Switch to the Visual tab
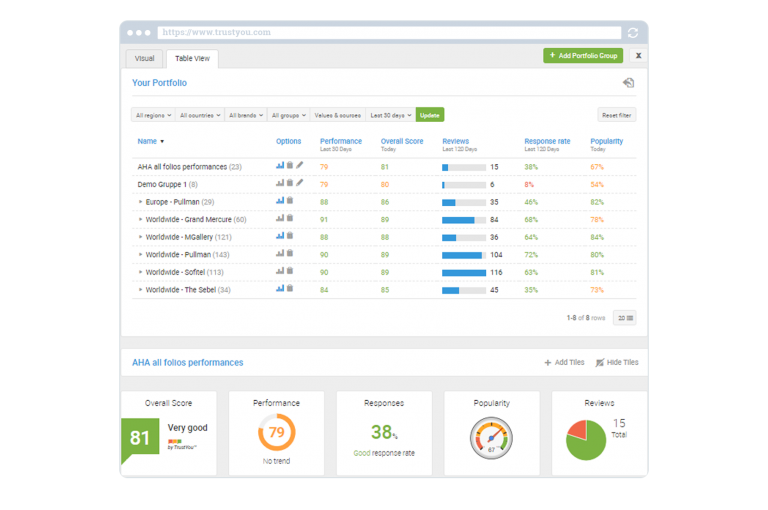768x510 pixels. click(x=144, y=58)
